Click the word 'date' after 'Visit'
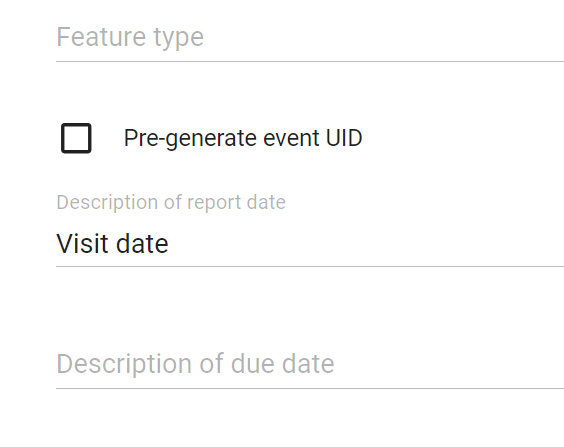This screenshot has width=564, height=447. (x=142, y=243)
